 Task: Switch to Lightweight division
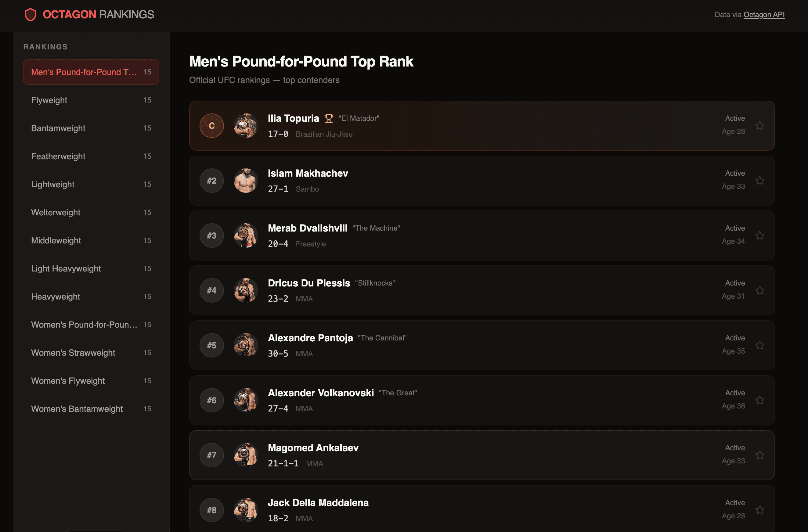pyautogui.click(x=91, y=184)
